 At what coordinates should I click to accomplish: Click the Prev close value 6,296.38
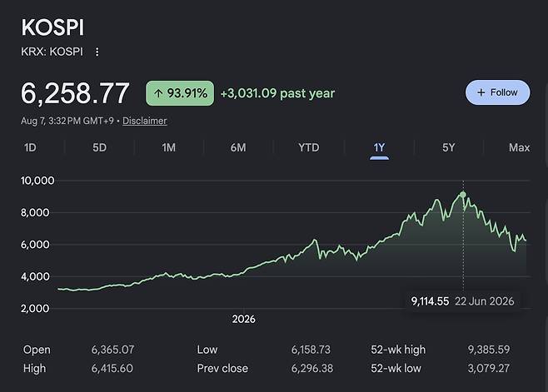[x=312, y=368]
